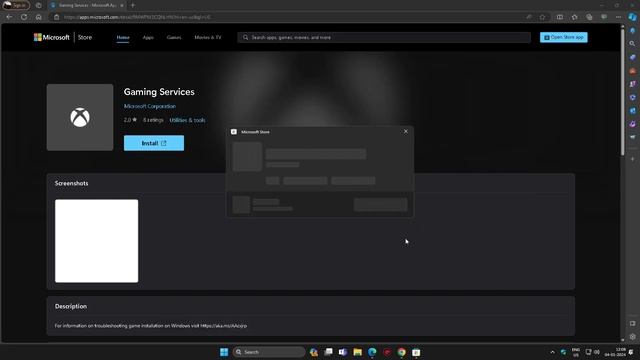Viewport: 640px width, 360px height.
Task: Open a new browser tab
Action: pyautogui.click(x=133, y=5)
